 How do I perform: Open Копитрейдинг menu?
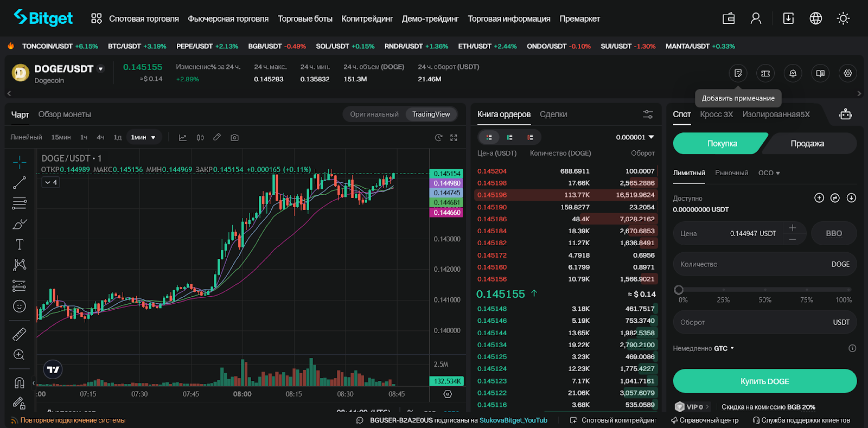[367, 18]
